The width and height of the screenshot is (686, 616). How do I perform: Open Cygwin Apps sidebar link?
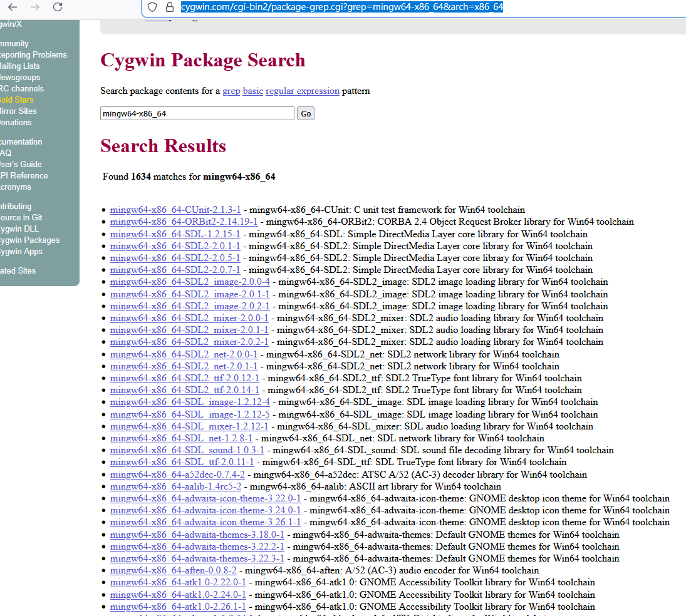click(21, 252)
